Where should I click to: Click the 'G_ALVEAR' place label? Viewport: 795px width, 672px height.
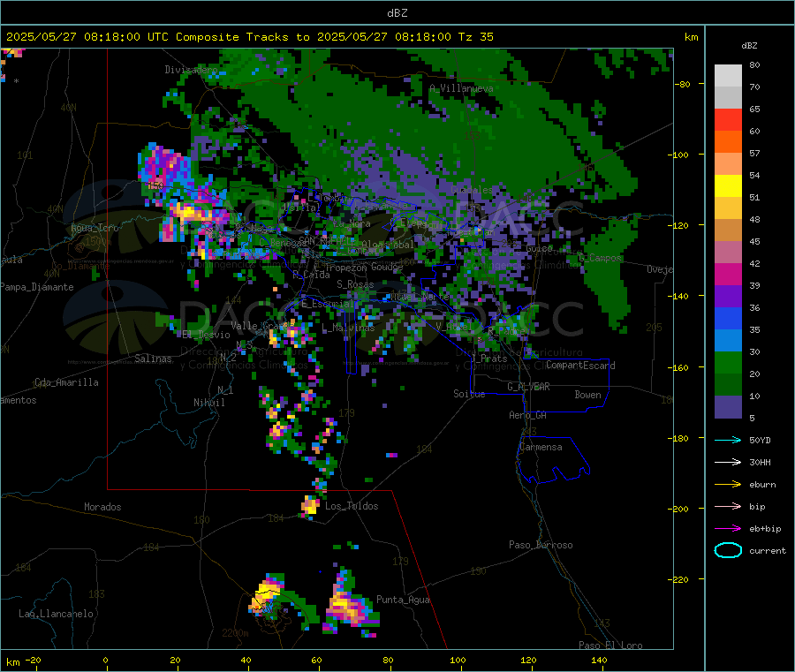pyautogui.click(x=528, y=387)
